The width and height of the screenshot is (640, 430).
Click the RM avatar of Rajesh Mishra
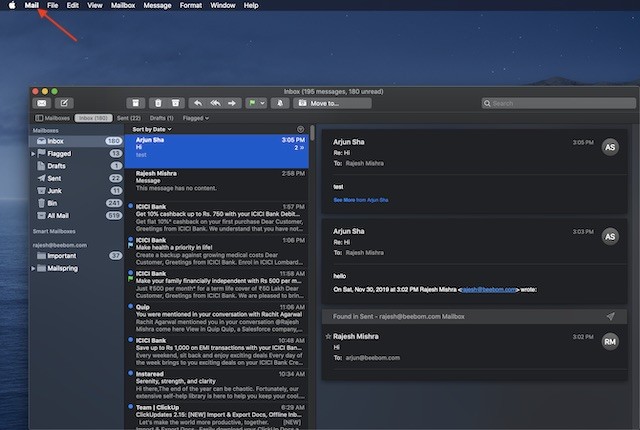tap(610, 342)
